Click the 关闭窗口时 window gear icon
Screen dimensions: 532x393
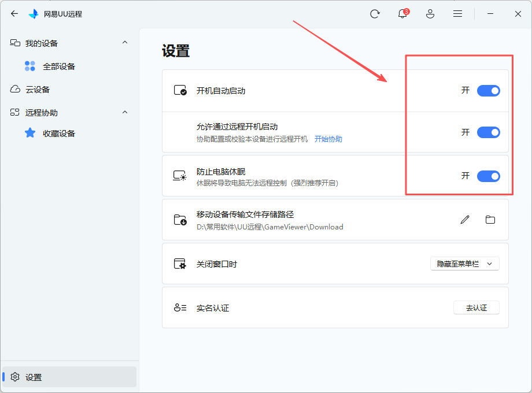[x=180, y=264]
